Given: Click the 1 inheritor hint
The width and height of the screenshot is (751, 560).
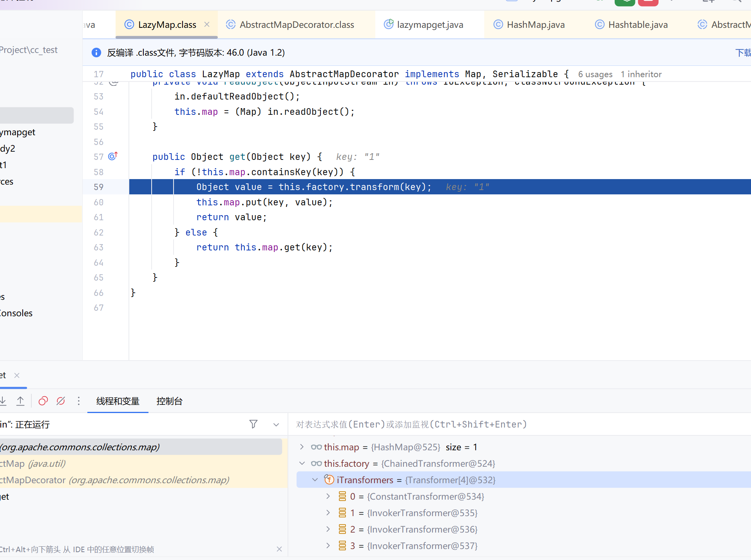Looking at the screenshot, I should (641, 74).
